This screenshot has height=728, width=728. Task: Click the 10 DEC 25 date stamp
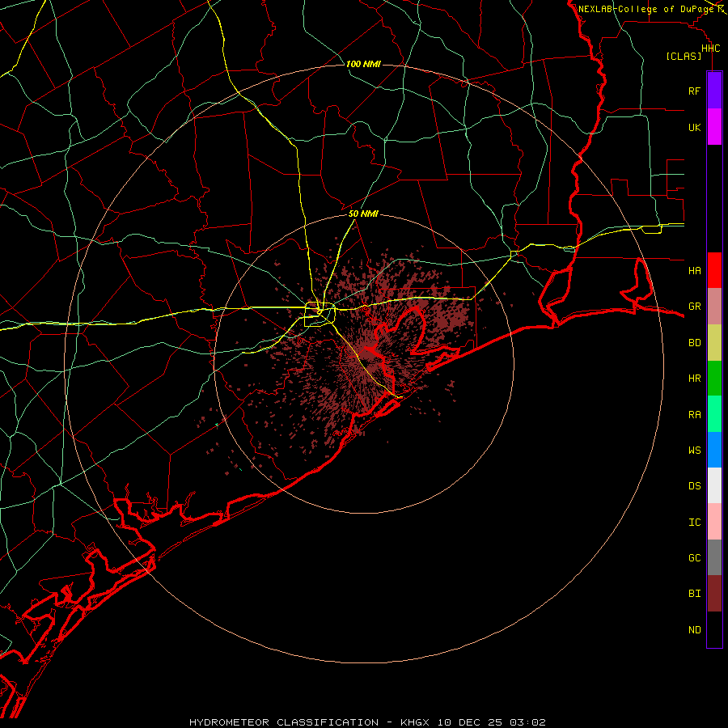tap(469, 722)
